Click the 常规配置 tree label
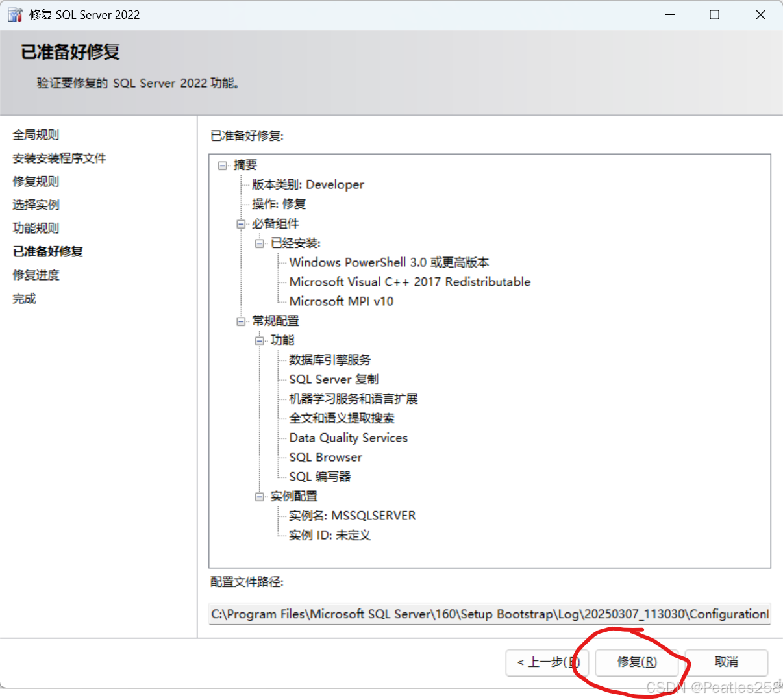The height and width of the screenshot is (700, 783). (276, 321)
